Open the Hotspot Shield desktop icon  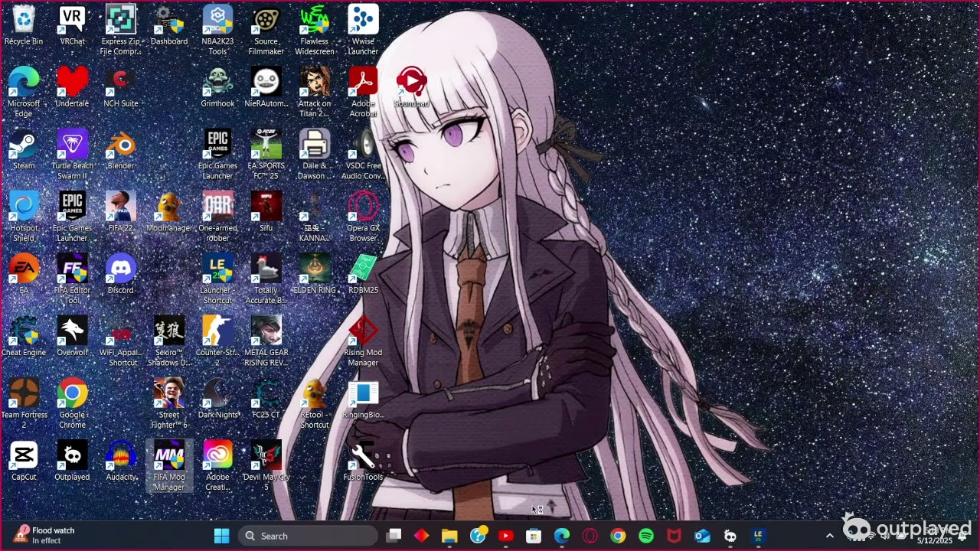pos(24,217)
